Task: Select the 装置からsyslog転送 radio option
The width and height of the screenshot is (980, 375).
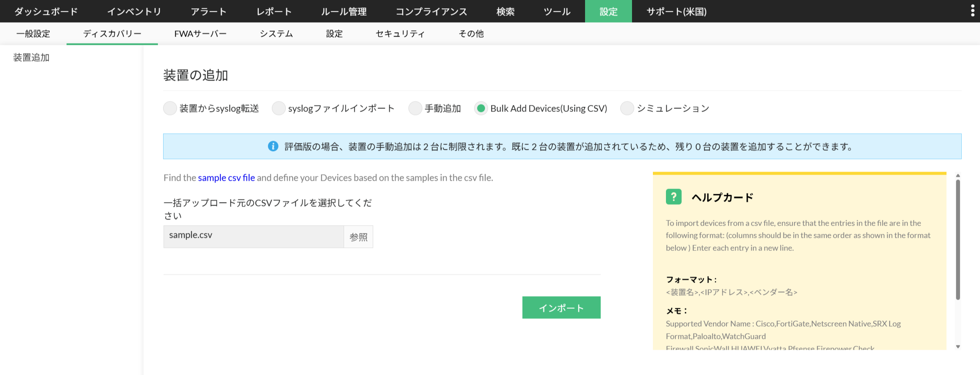Action: [x=170, y=108]
